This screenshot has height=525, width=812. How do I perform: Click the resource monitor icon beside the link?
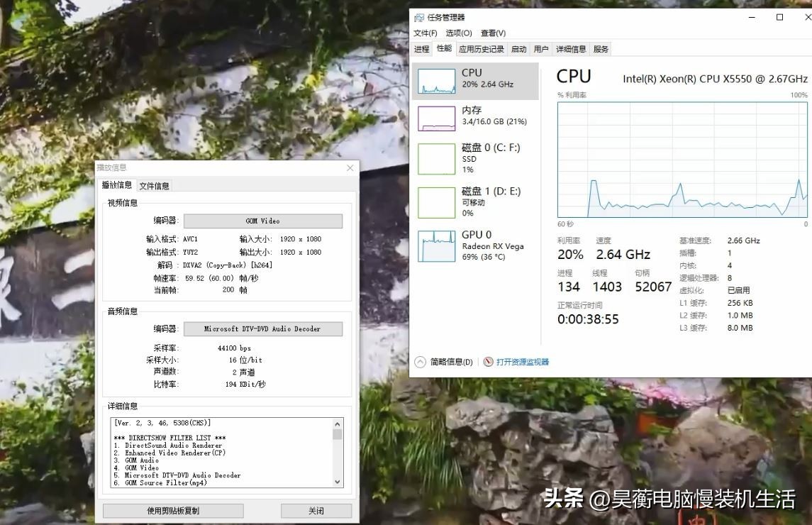tap(487, 361)
